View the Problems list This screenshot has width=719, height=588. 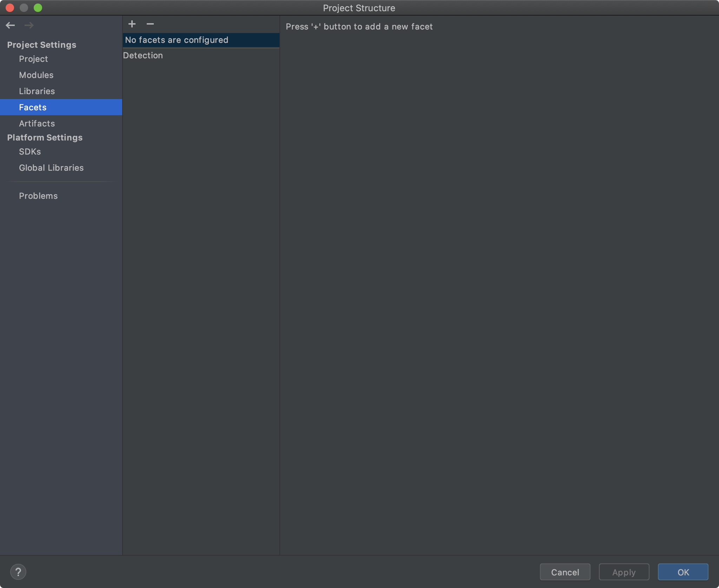[x=38, y=196]
